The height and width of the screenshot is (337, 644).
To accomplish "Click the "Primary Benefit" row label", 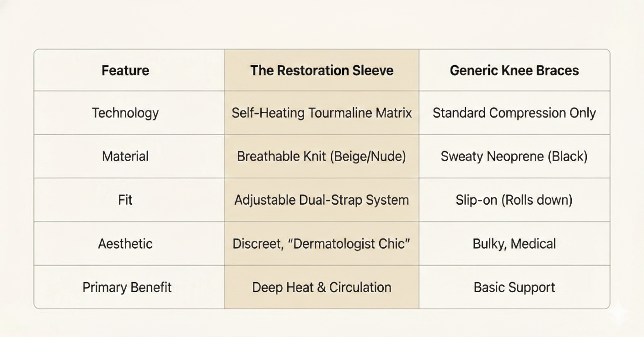I will (127, 288).
